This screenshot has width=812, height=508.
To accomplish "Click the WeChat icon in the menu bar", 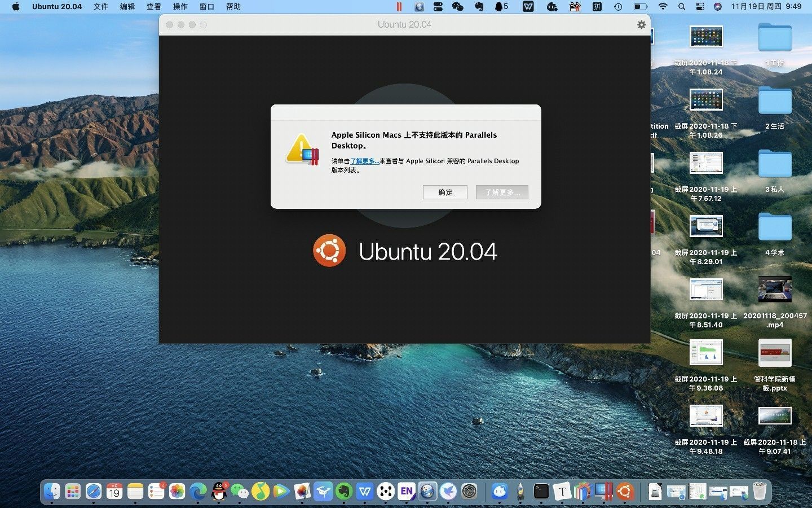I will [x=458, y=7].
